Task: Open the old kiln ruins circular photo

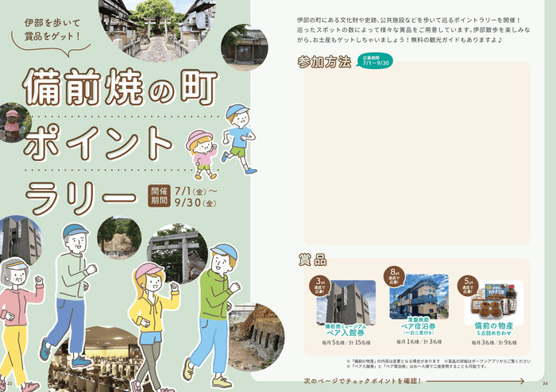Action: (256, 336)
